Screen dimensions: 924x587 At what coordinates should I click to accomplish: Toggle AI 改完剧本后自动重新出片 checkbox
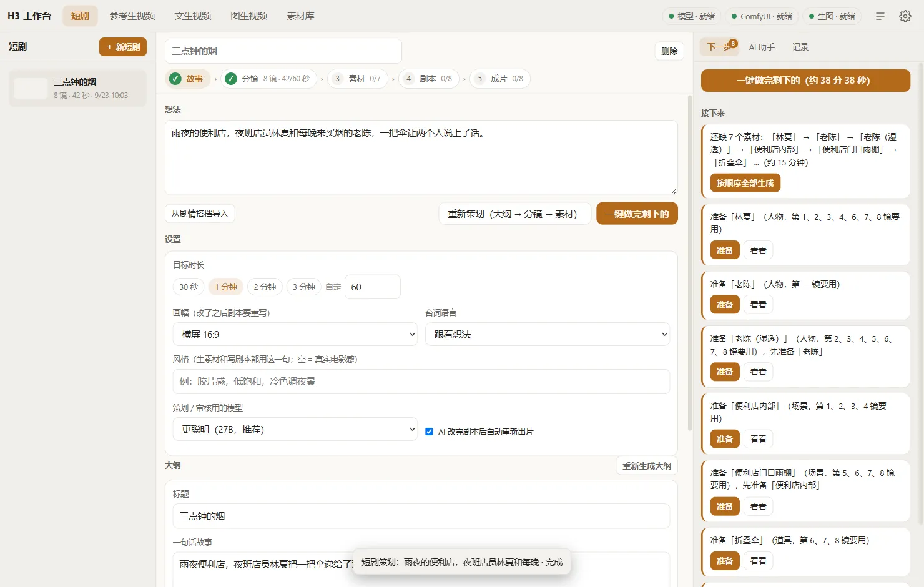click(x=429, y=432)
